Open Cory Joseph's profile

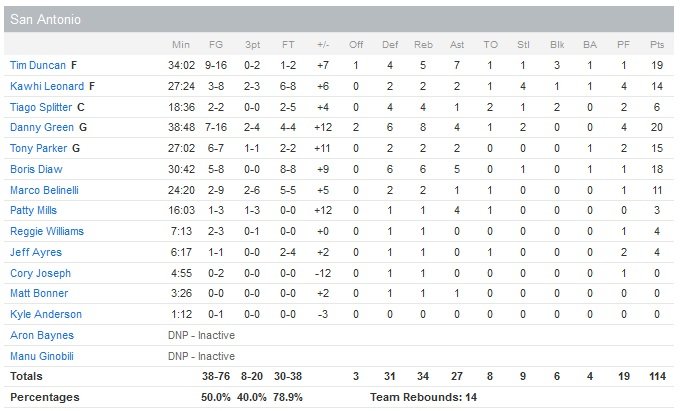pyautogui.click(x=35, y=273)
